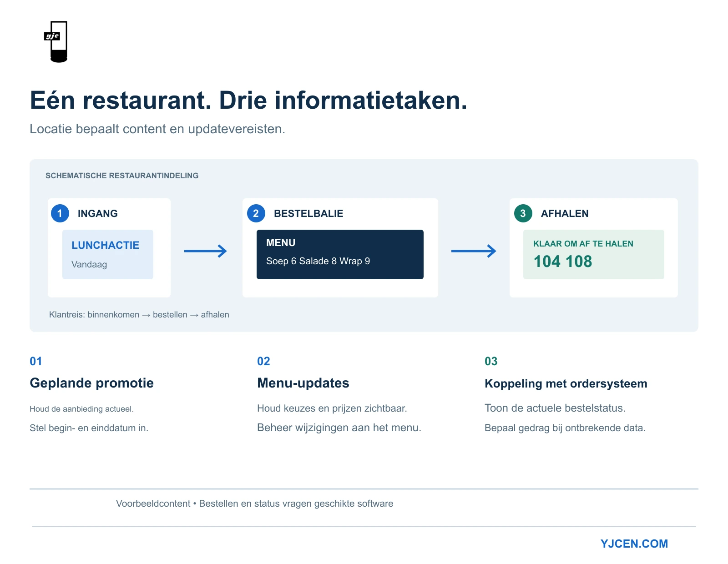Click the BESTELBALIE label
The width and height of the screenshot is (728, 564).
tap(308, 213)
